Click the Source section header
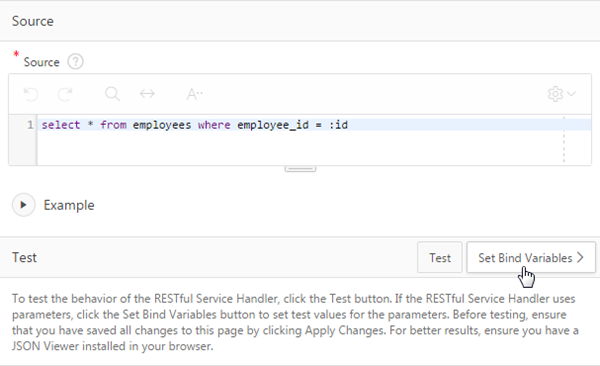This screenshot has height=366, width=600. click(x=33, y=21)
